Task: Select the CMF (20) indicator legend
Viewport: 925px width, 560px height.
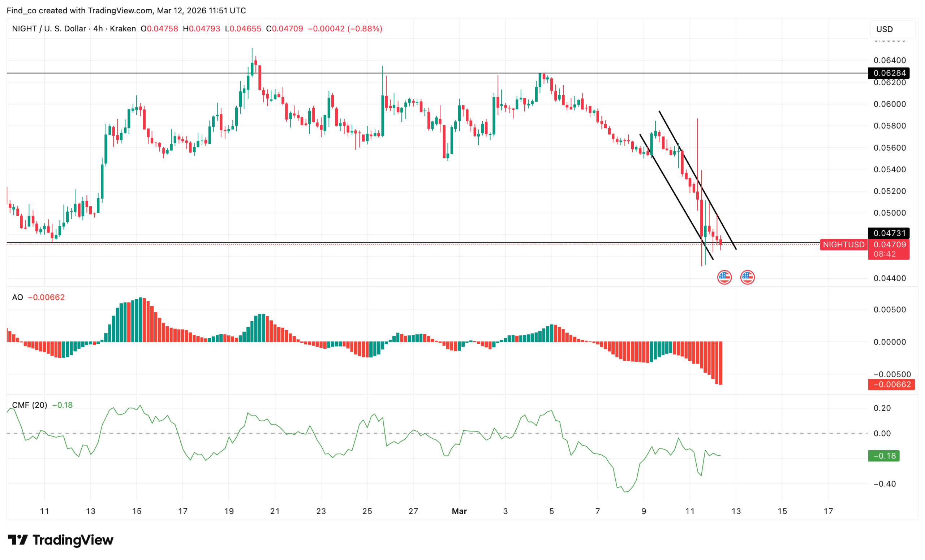Action: pyautogui.click(x=30, y=405)
